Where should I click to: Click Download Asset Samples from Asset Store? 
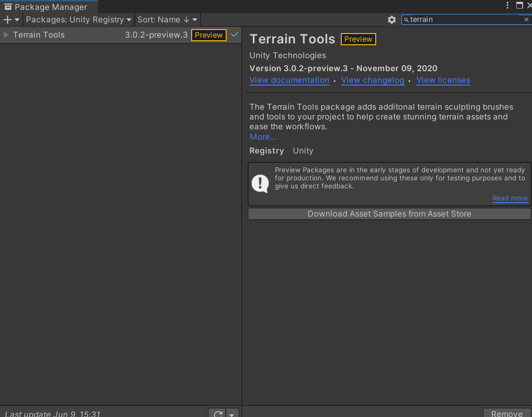[389, 214]
